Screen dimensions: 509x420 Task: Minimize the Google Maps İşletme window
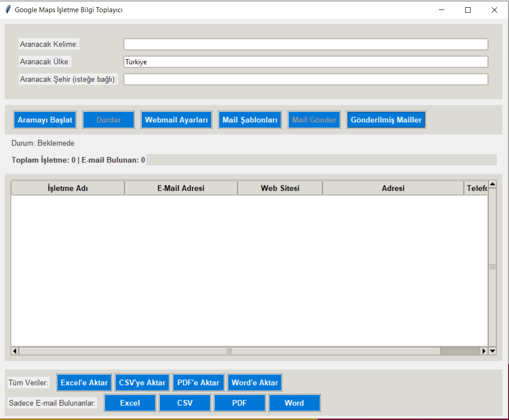click(x=442, y=10)
